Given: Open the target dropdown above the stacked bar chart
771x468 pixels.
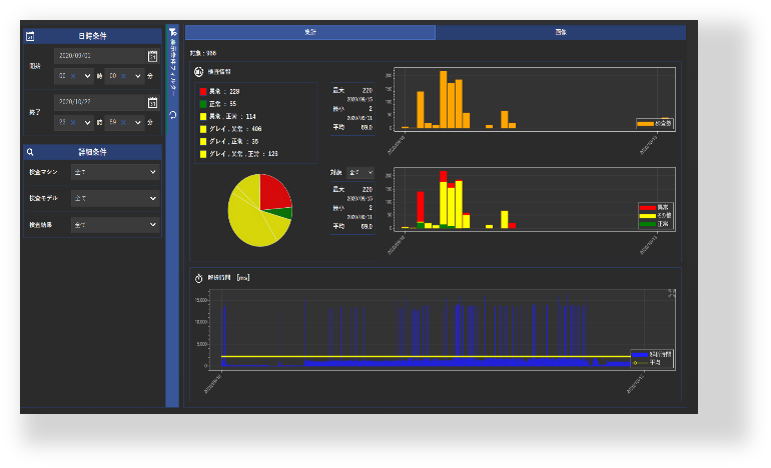Looking at the screenshot, I should [x=360, y=173].
